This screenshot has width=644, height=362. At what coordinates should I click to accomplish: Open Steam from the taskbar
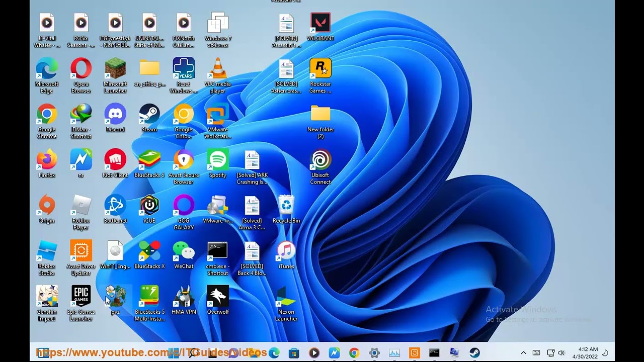tap(474, 353)
